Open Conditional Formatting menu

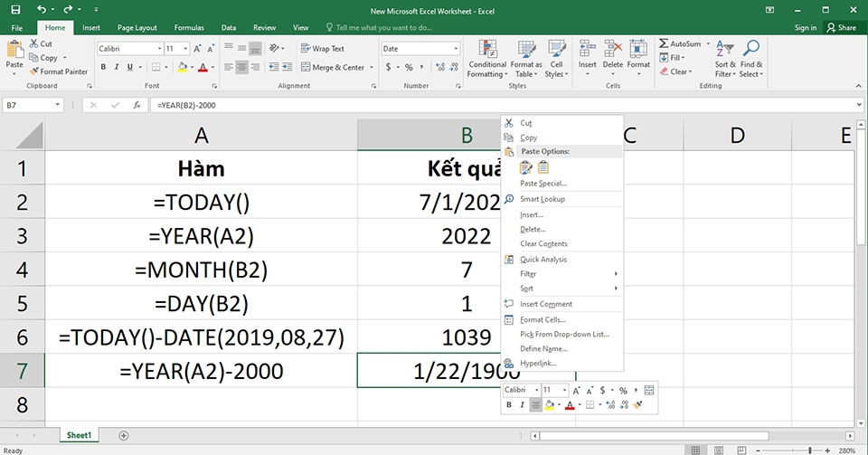(x=487, y=59)
